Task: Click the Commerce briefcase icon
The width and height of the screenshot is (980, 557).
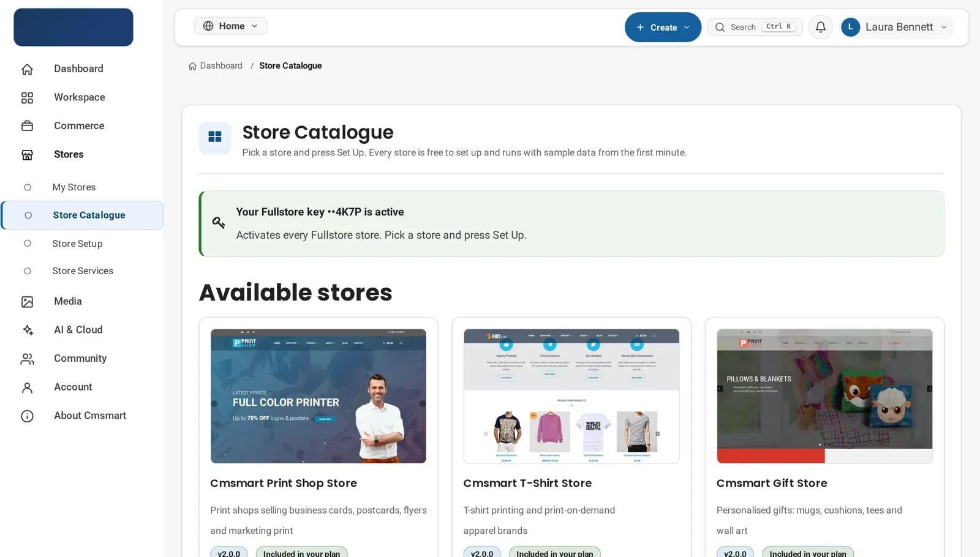Action: [27, 126]
